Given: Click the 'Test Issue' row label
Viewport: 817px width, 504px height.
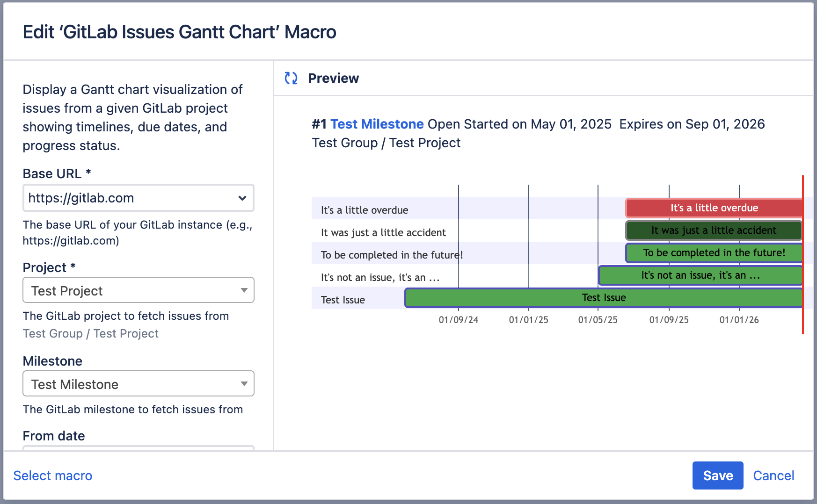Looking at the screenshot, I should pyautogui.click(x=343, y=300).
